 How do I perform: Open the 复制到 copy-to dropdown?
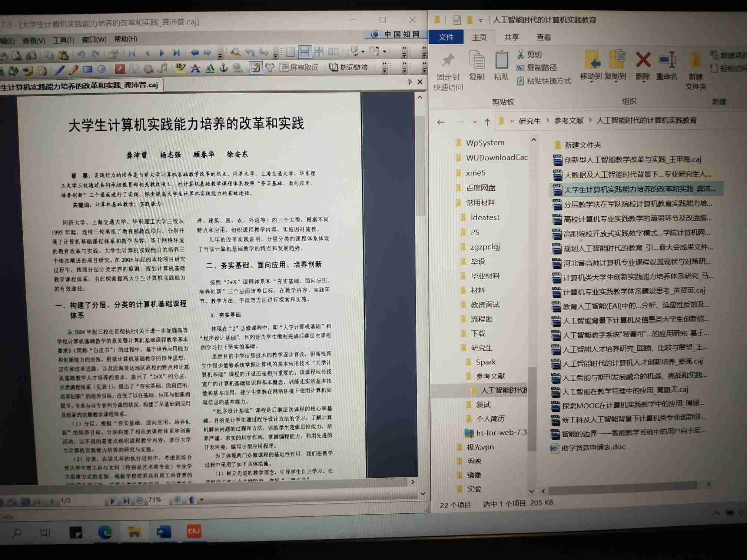[615, 77]
